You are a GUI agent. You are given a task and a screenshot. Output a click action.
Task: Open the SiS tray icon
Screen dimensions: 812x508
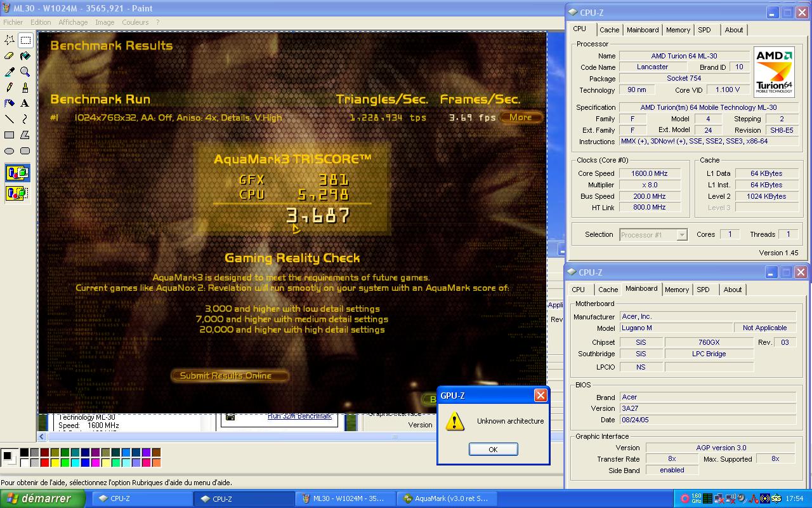(776, 498)
